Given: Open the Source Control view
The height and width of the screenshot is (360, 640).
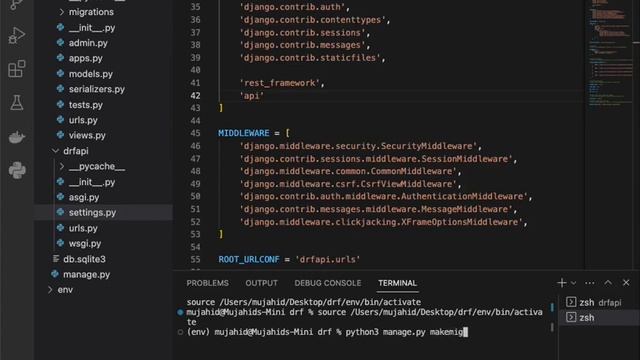Looking at the screenshot, I should click(17, 4).
